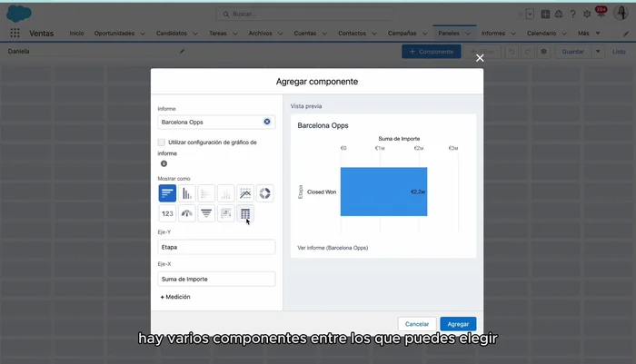Open the setup gear icon in header

[587, 15]
